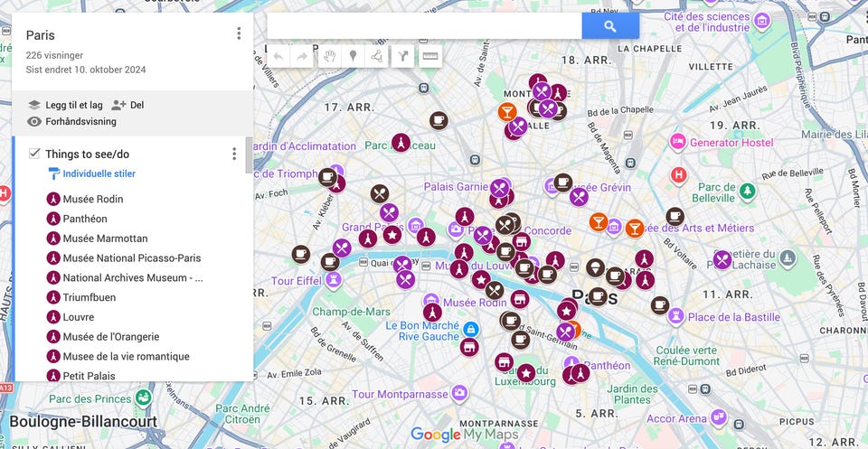Click the Boulogne-Billancourt map label
The width and height of the screenshot is (868, 449).
click(x=83, y=422)
